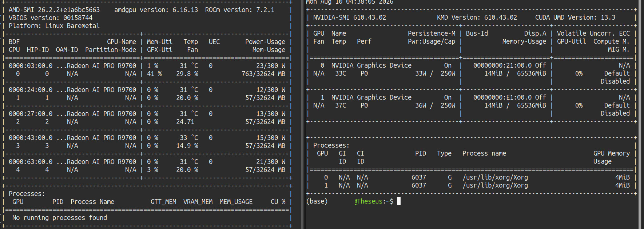
Task: Click the 763/32624 MB memory usage value
Action: [263, 74]
